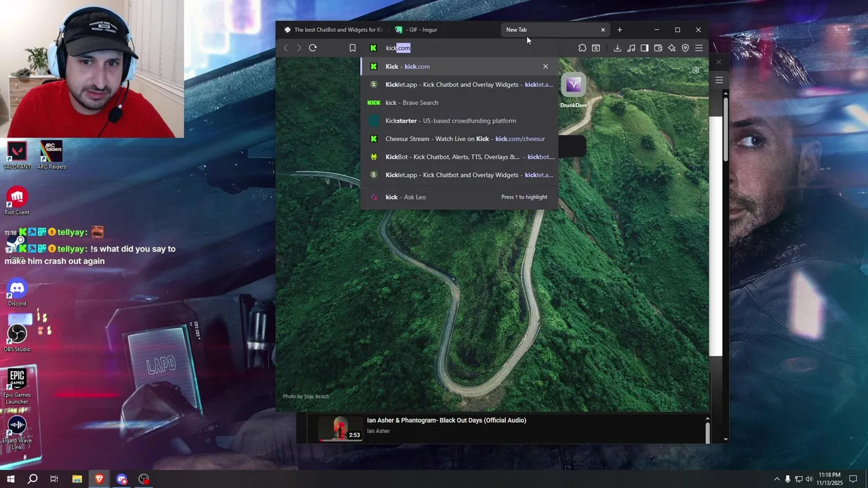Open the OBS taskbar icon
868x488 pixels.
click(x=144, y=479)
